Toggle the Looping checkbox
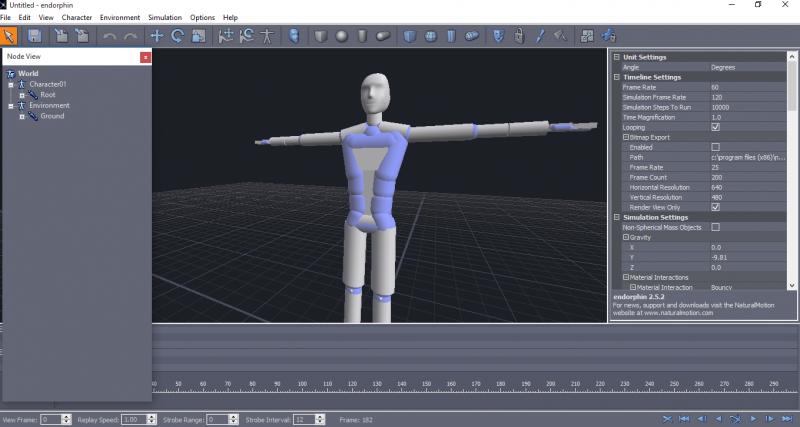 click(715, 127)
